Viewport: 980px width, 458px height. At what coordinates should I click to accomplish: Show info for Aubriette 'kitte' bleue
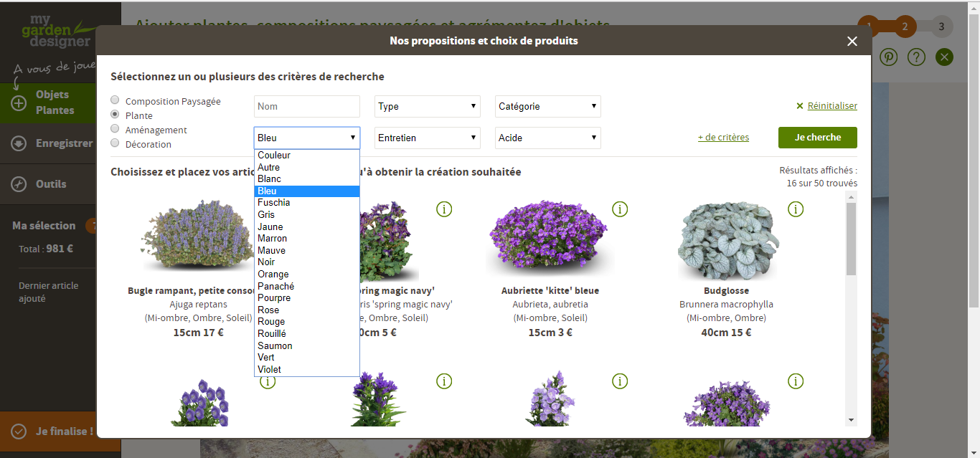pos(620,209)
